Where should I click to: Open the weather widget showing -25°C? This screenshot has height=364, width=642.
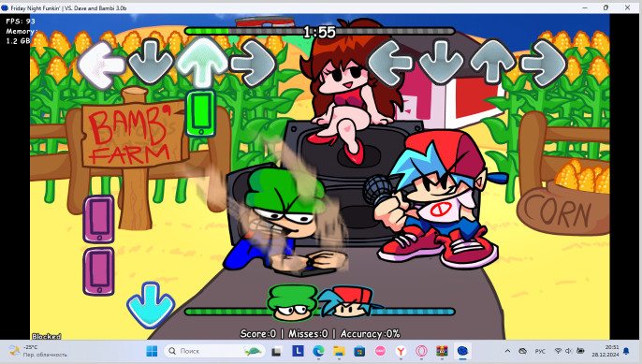(x=37, y=351)
